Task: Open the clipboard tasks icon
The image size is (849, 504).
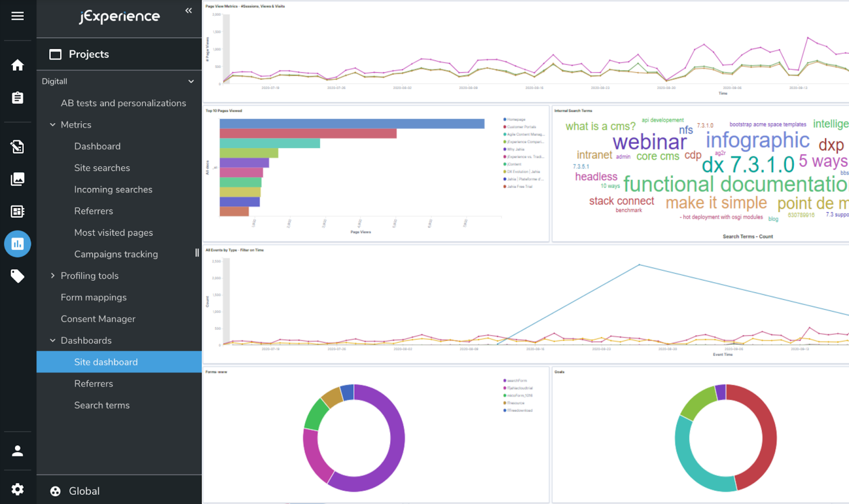Action: pos(18,98)
